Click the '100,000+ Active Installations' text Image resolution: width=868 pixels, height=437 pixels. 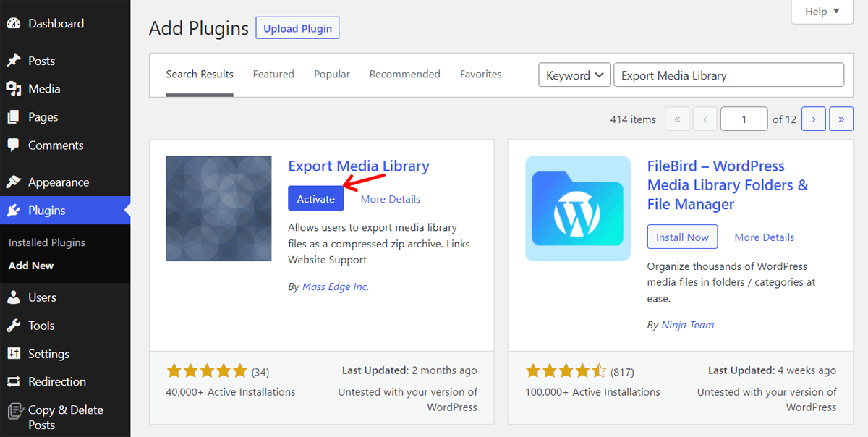pyautogui.click(x=593, y=392)
